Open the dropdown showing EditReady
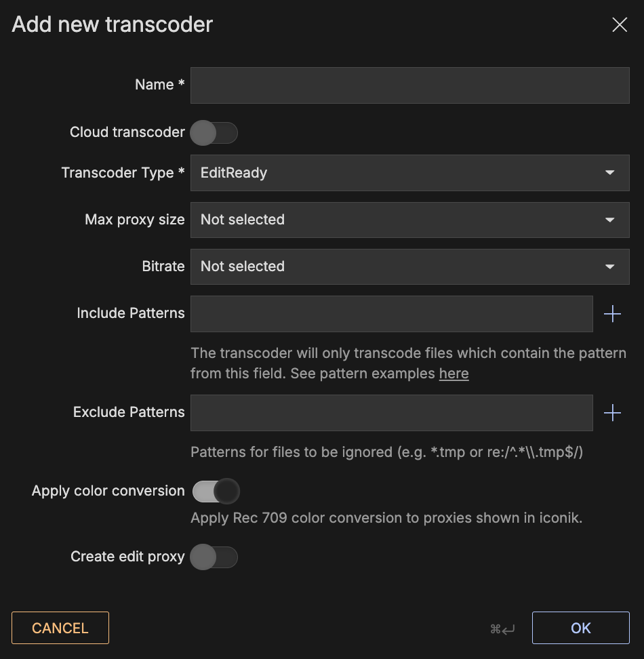 click(x=400, y=173)
